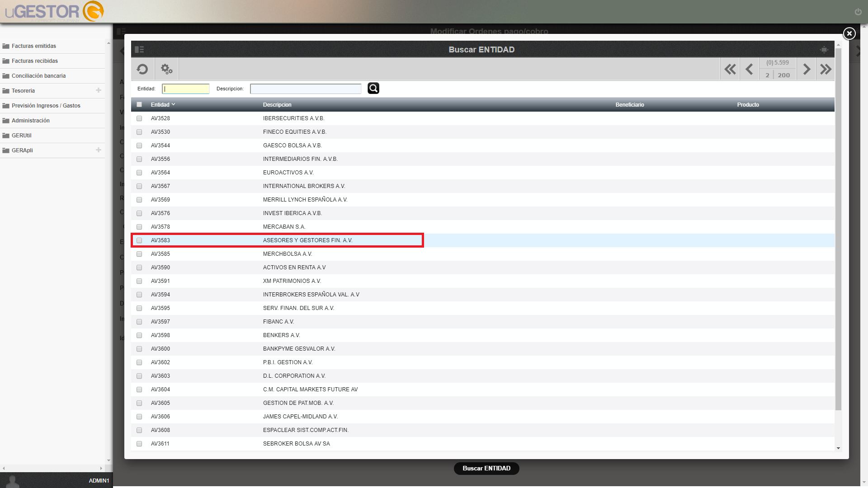Open the Administración menu item
This screenshot has height=488, width=868.
31,121
